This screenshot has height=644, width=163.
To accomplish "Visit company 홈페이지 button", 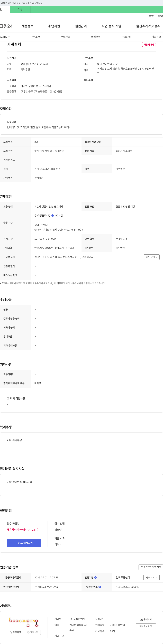I will point(146,619).
